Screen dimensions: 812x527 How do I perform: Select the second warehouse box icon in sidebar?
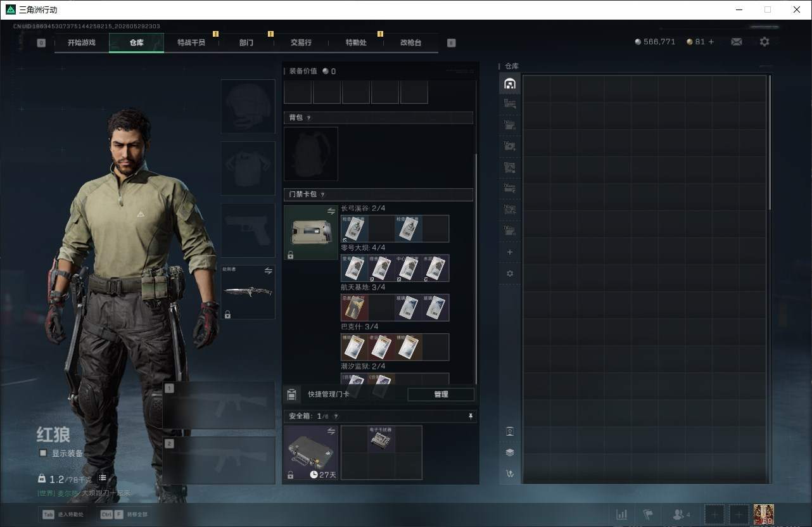(510, 105)
